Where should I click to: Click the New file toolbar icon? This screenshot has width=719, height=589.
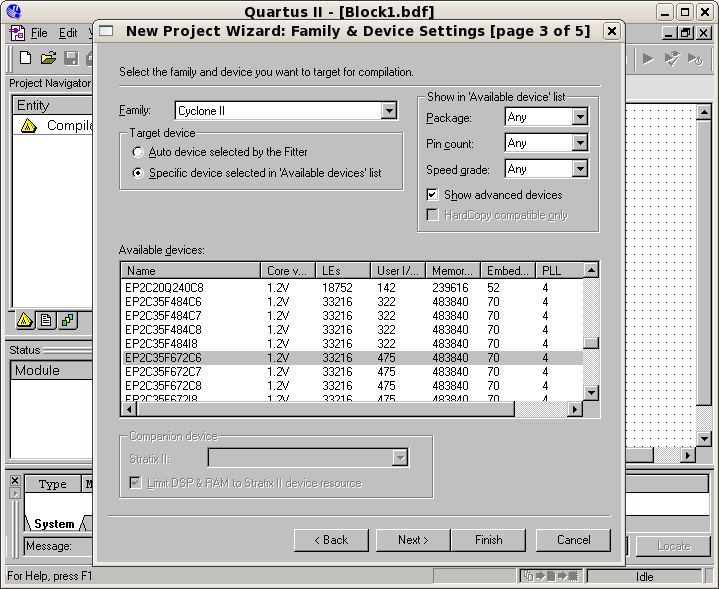pyautogui.click(x=26, y=58)
